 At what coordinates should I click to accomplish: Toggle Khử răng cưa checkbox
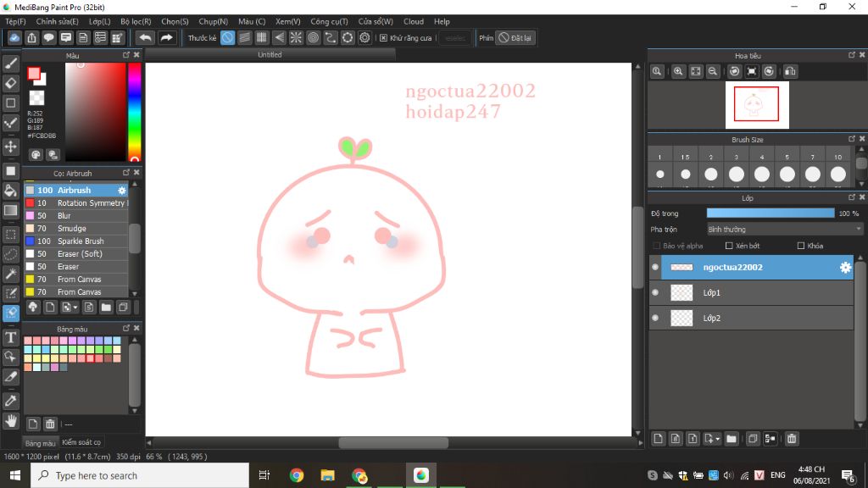pyautogui.click(x=384, y=37)
